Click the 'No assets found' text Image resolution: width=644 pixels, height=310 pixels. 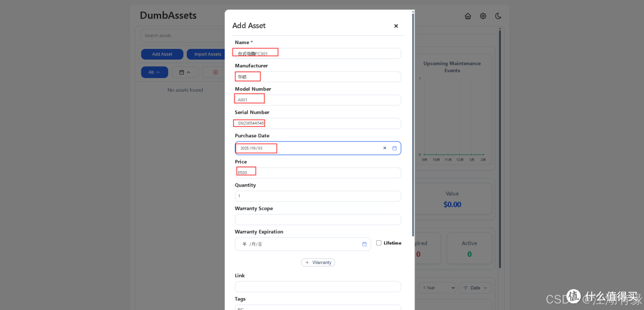point(185,90)
